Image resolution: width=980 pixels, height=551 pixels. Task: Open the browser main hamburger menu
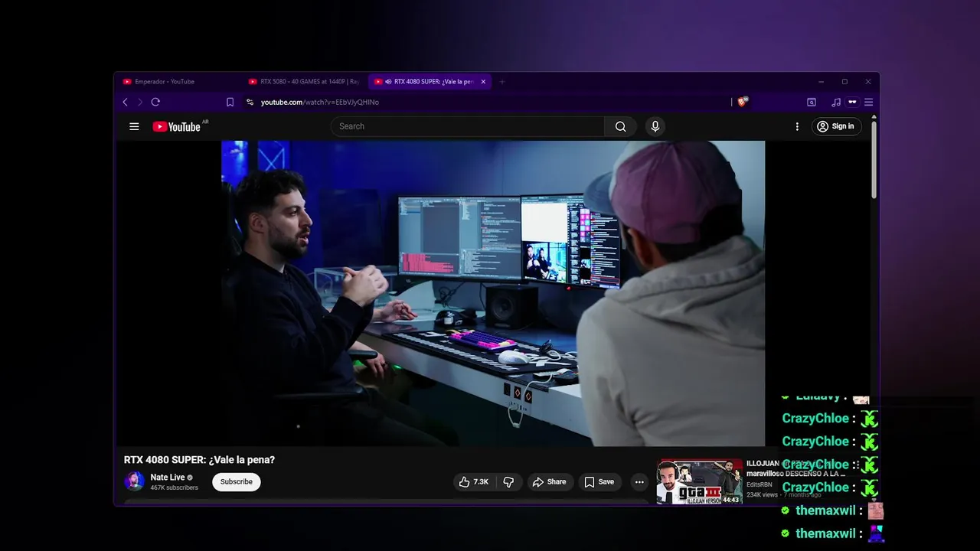point(868,102)
